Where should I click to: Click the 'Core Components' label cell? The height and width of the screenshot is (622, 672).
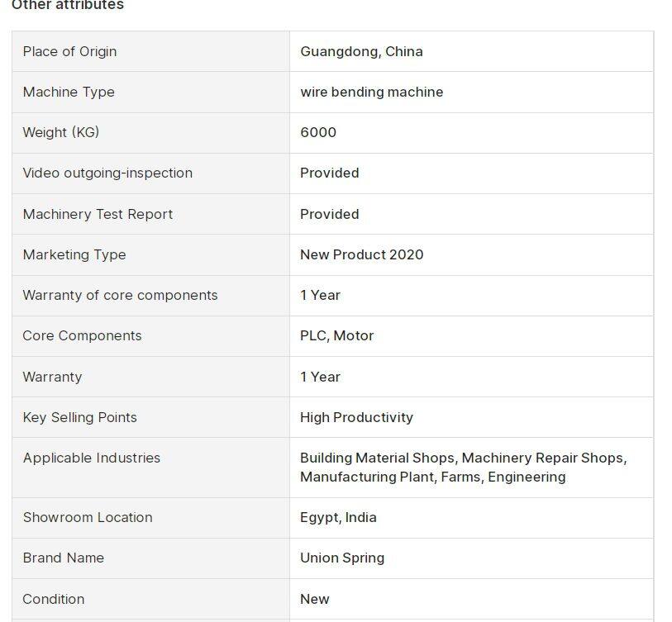[82, 335]
